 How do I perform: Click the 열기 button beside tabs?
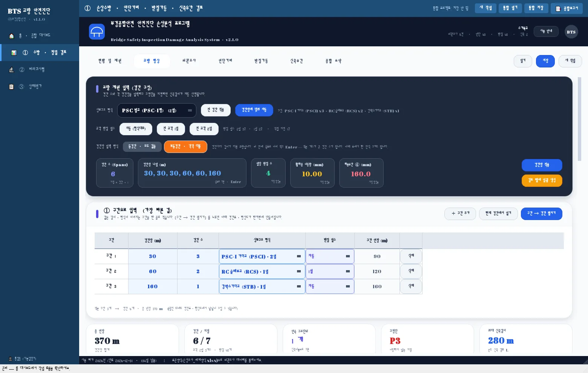coord(523,61)
